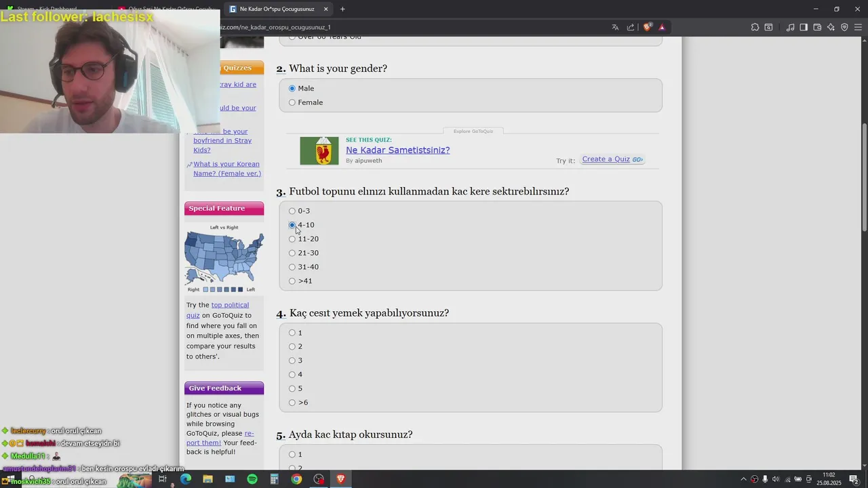The height and width of the screenshot is (488, 868).
Task: Select the 31-40 football option
Action: (x=292, y=267)
